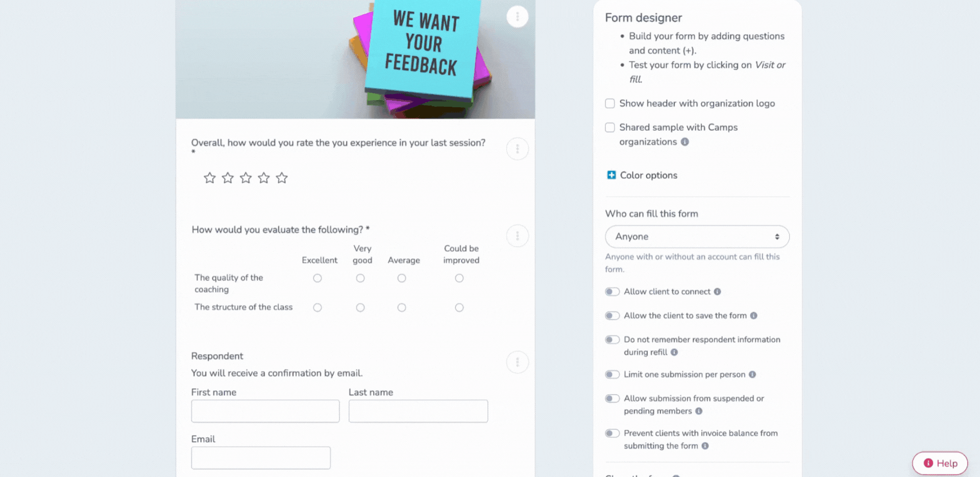Image resolution: width=980 pixels, height=477 pixels.
Task: Click the info icon beside Do not remember respondent information
Action: point(674,352)
